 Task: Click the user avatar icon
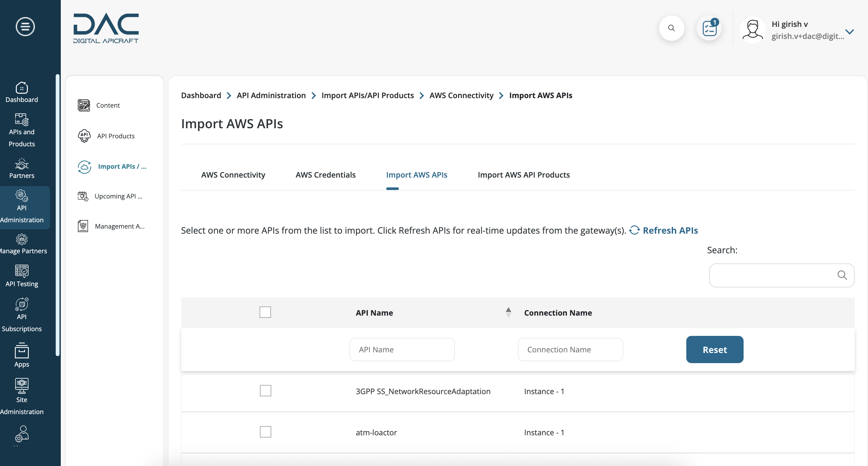point(752,30)
